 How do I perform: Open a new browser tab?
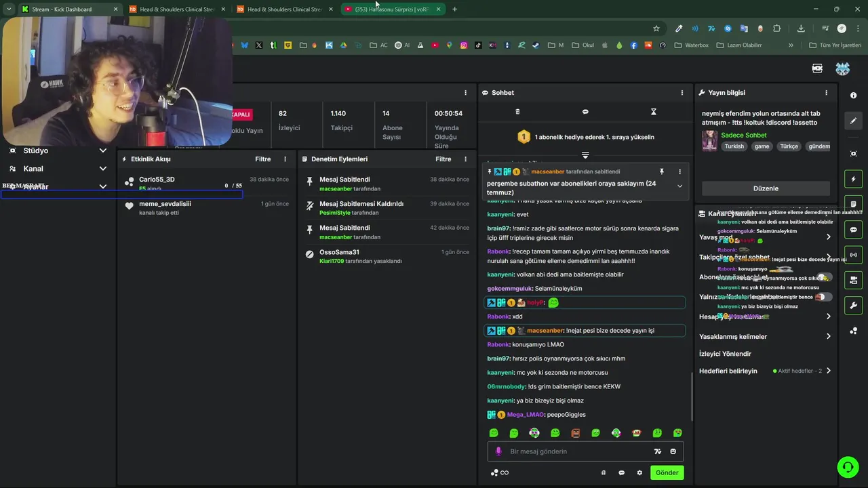454,9
